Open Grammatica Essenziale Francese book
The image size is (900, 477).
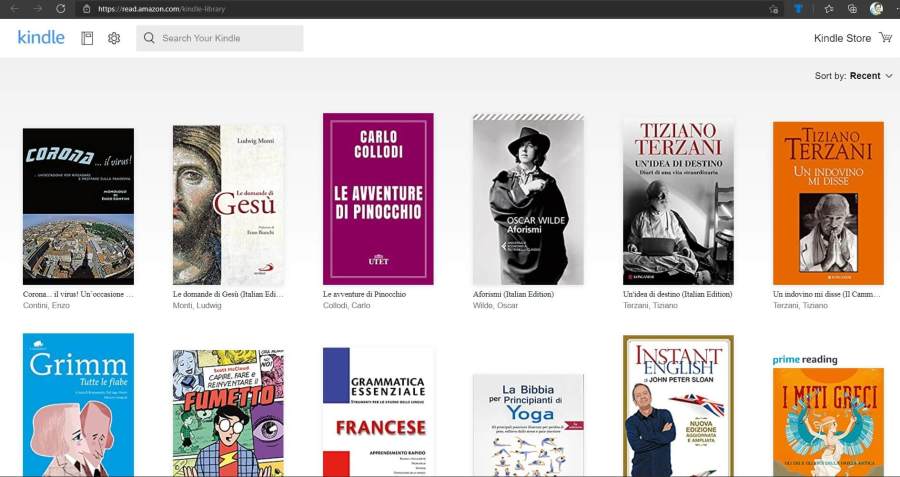pos(378,412)
